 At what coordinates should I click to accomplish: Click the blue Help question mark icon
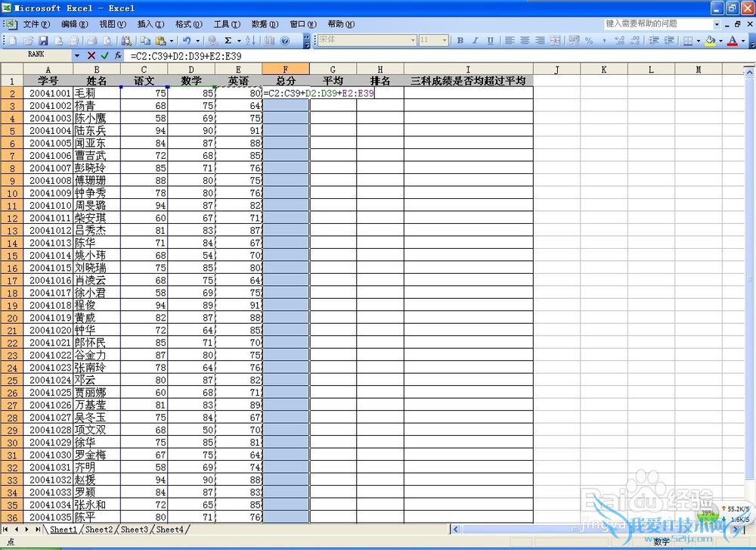[x=284, y=41]
